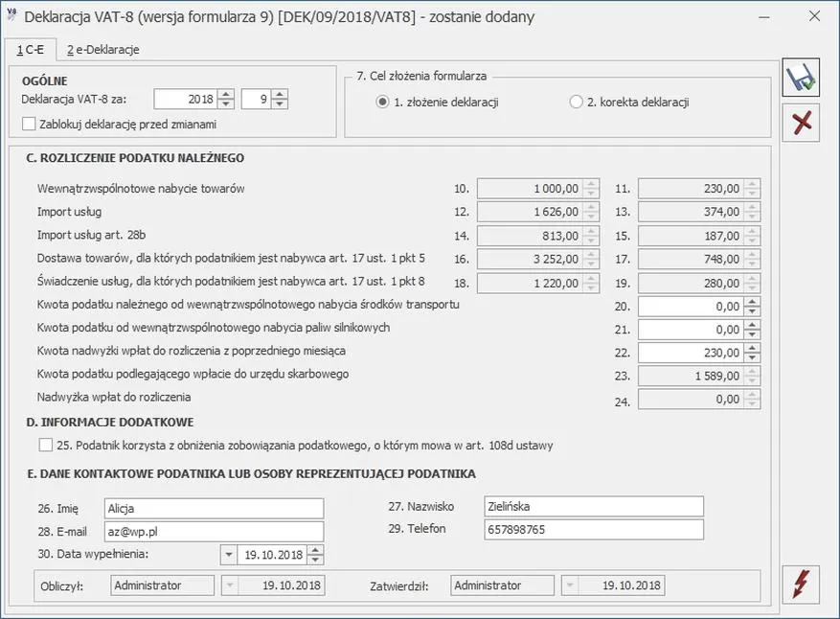
Task: Open the 2 e-Deklaracje tab
Action: (102, 50)
